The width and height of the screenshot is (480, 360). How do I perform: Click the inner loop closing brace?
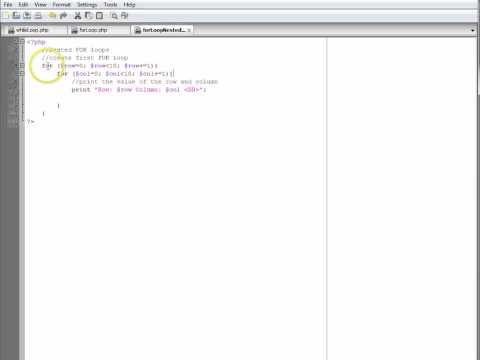[58, 106]
